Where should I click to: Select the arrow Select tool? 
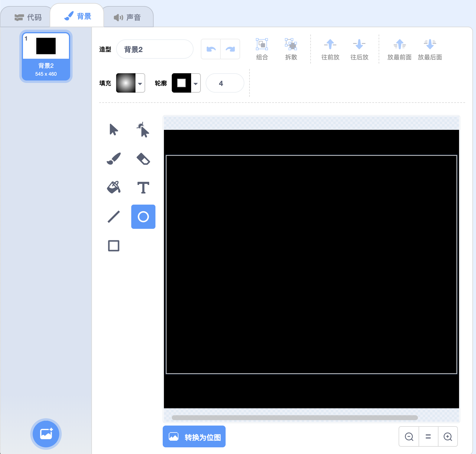113,130
